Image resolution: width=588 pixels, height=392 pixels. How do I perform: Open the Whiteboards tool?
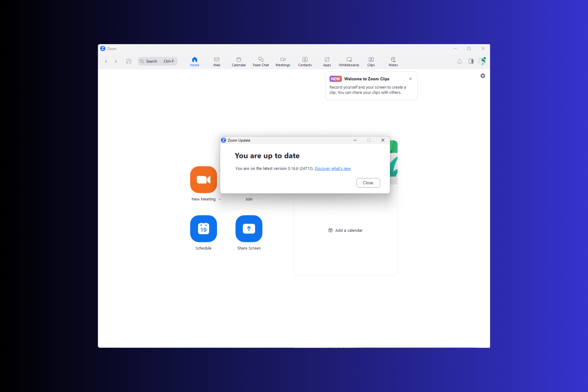click(x=349, y=61)
